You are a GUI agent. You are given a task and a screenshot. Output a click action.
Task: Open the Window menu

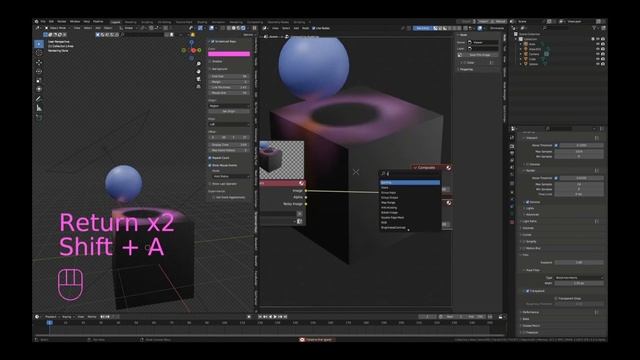pyautogui.click(x=75, y=21)
